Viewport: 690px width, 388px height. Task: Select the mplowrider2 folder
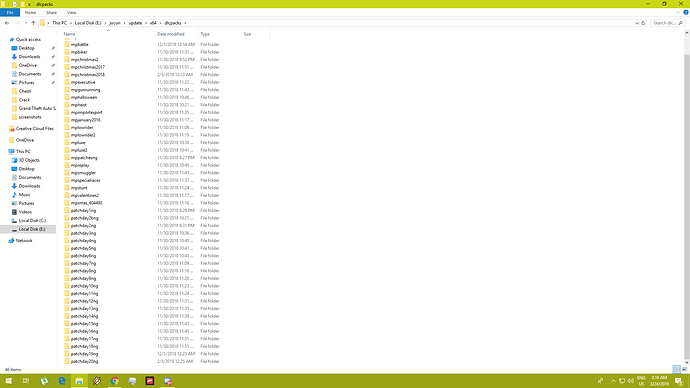[x=83, y=135]
